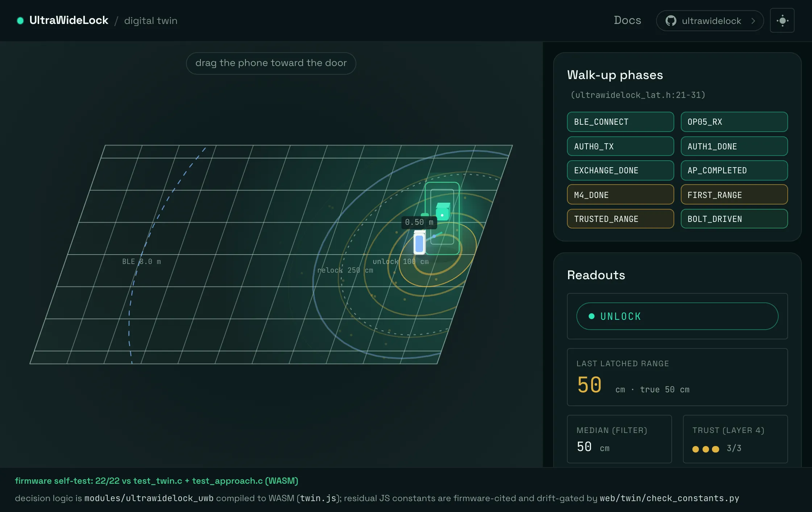Click the digital twin breadcrumb

pos(151,21)
